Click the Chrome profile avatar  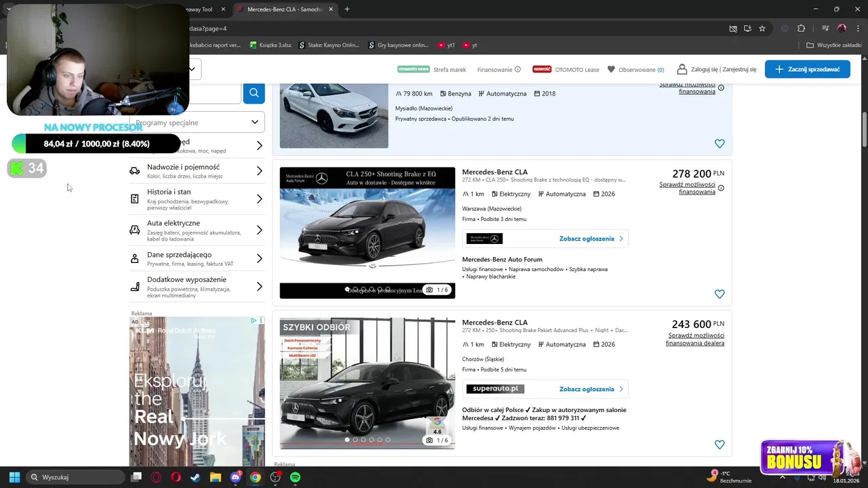point(842,28)
